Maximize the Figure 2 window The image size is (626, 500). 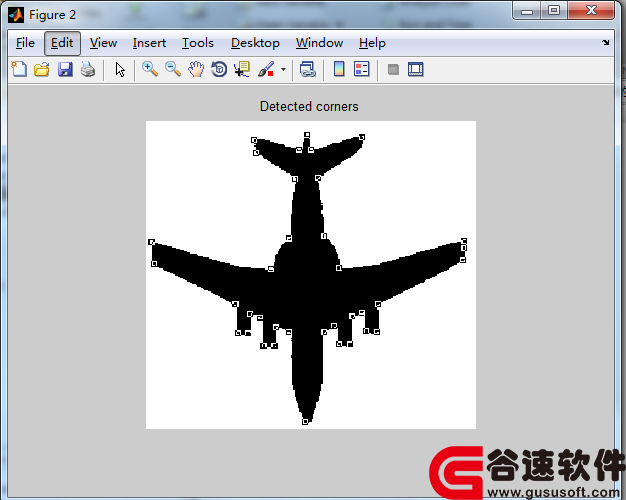click(x=554, y=11)
